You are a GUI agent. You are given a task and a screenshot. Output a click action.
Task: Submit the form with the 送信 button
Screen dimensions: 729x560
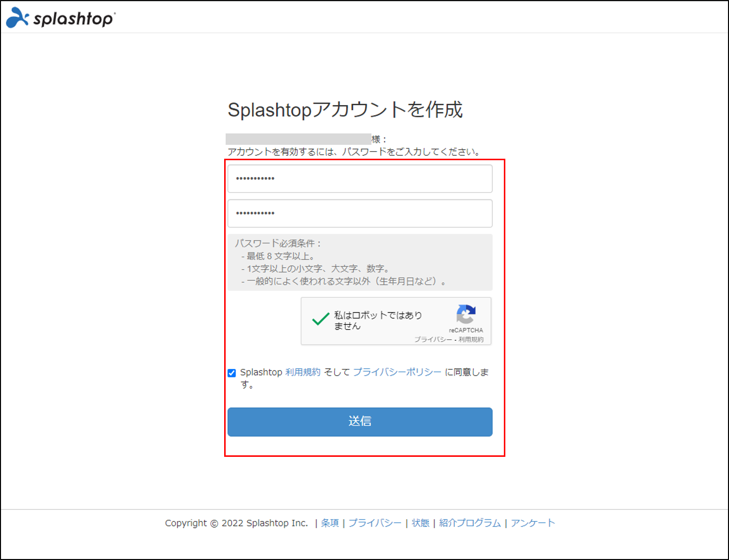click(x=360, y=422)
